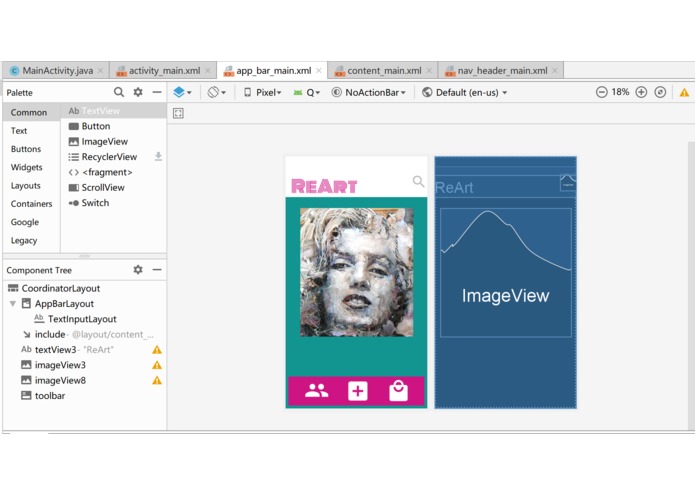Open the NoActionBar theme dropdown
This screenshot has height=494, width=695.
[x=369, y=92]
